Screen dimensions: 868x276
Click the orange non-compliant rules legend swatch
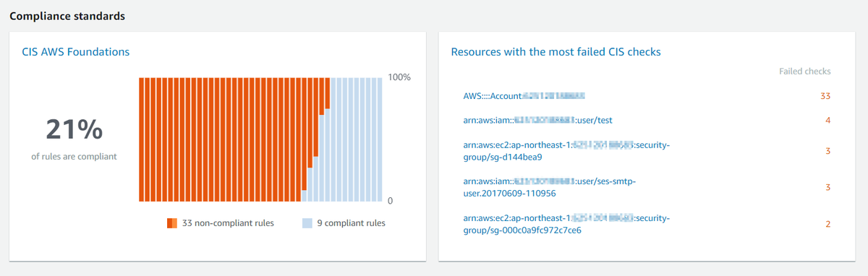[x=171, y=223]
